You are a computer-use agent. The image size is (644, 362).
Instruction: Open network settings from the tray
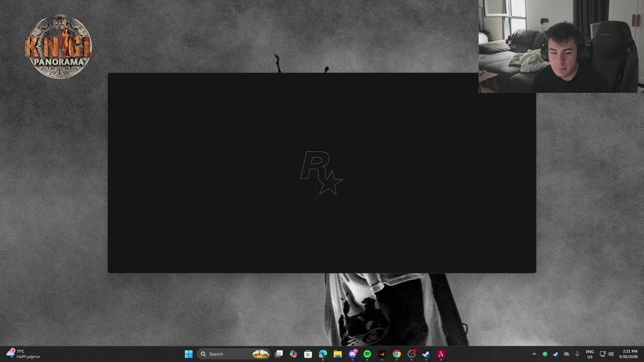click(x=602, y=354)
